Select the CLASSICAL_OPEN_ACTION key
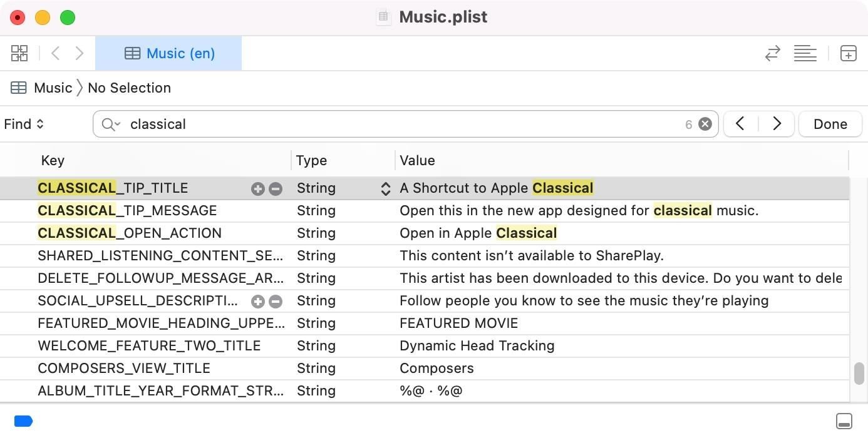 130,233
